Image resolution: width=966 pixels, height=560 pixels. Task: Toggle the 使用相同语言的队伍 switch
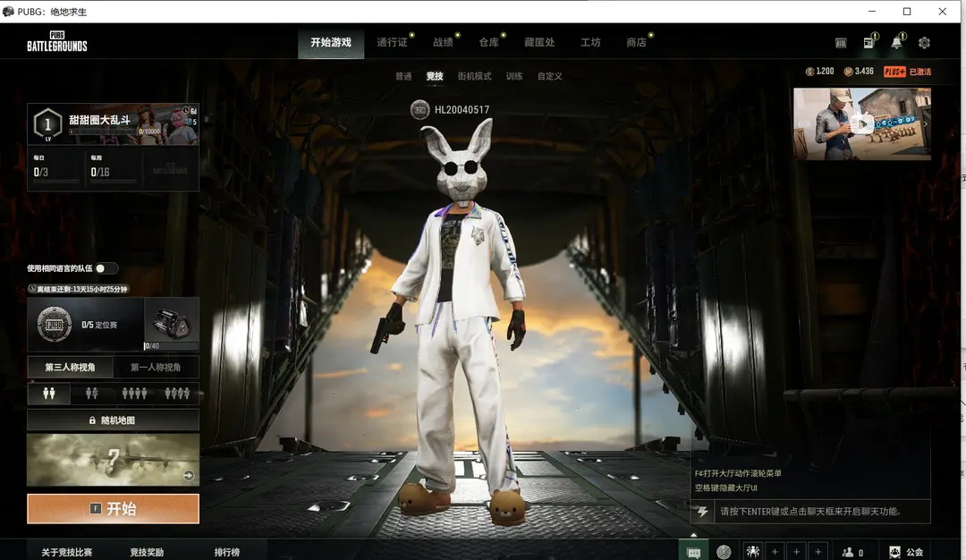coord(106,268)
